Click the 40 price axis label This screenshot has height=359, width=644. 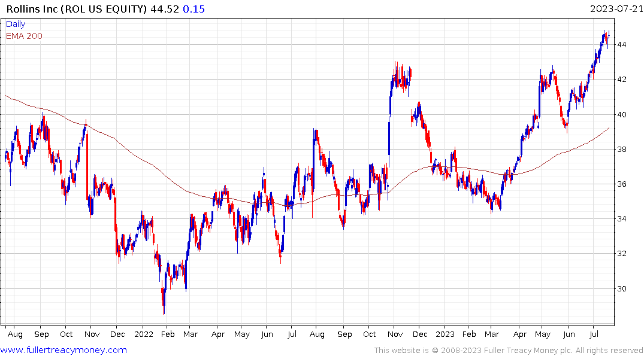click(x=621, y=114)
